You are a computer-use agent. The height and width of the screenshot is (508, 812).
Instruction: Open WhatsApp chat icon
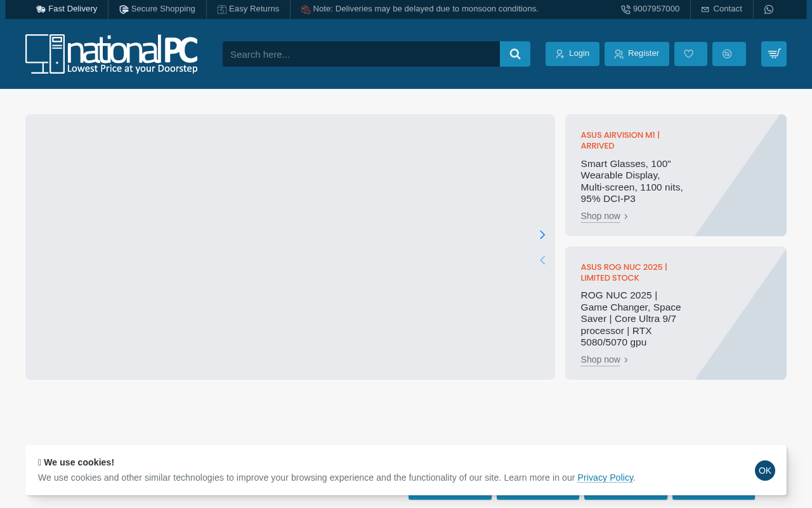[769, 9]
